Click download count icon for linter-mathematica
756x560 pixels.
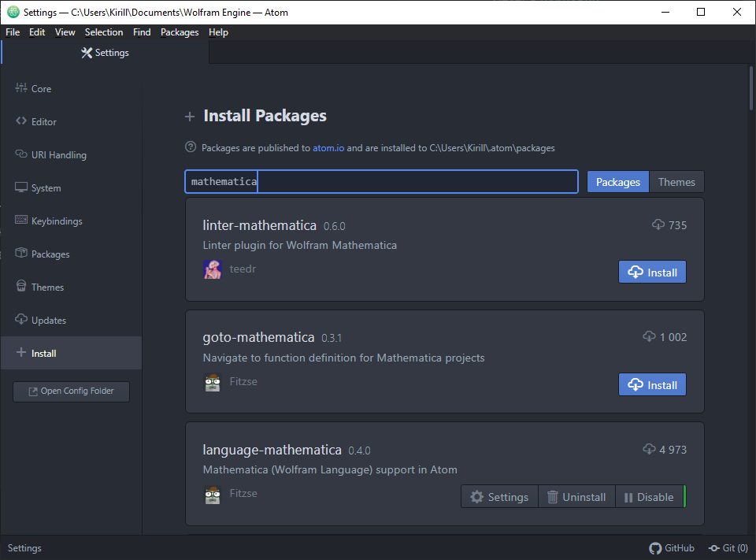[x=658, y=224]
